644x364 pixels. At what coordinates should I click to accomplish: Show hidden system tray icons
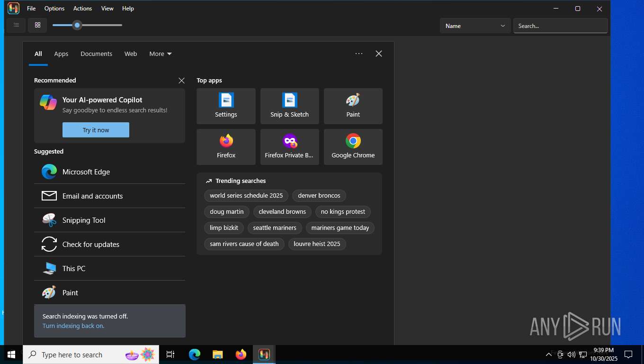tap(548, 355)
